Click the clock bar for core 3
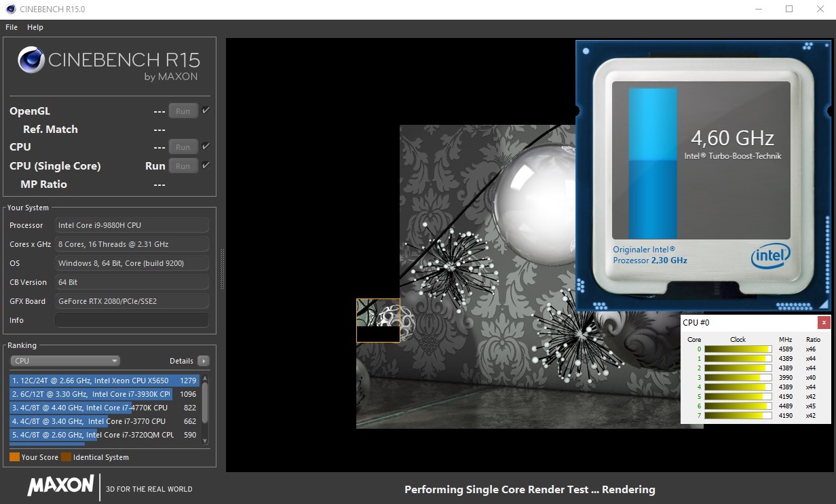 click(738, 378)
